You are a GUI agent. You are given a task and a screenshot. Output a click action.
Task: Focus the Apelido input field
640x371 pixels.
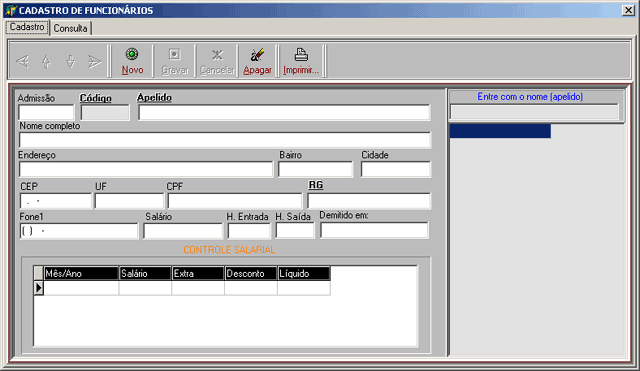(284, 112)
